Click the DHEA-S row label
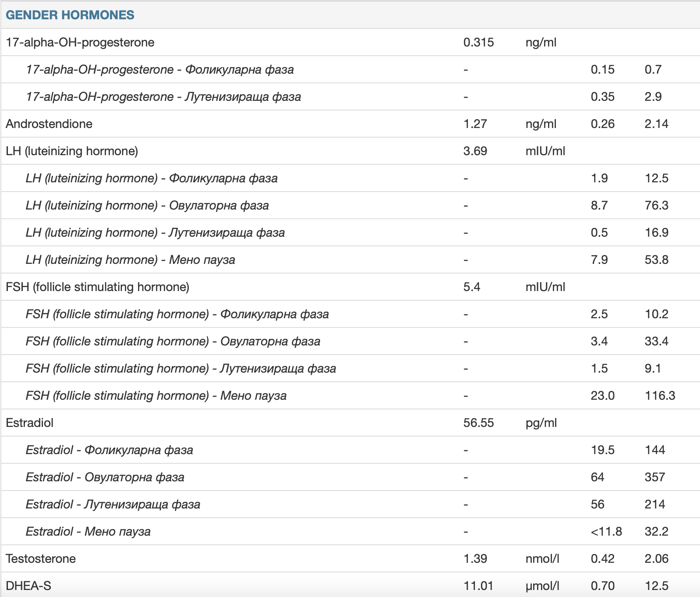700x597 pixels. point(28,586)
